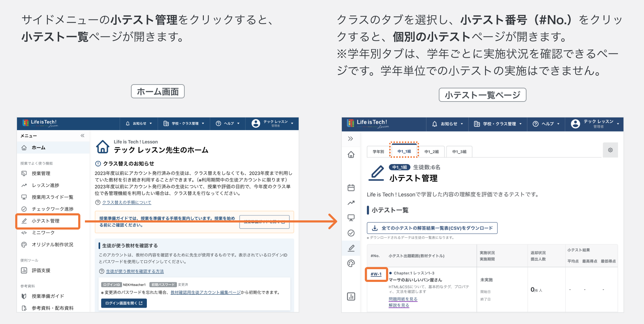Open the bar chart evaluation support icon

[x=351, y=296]
